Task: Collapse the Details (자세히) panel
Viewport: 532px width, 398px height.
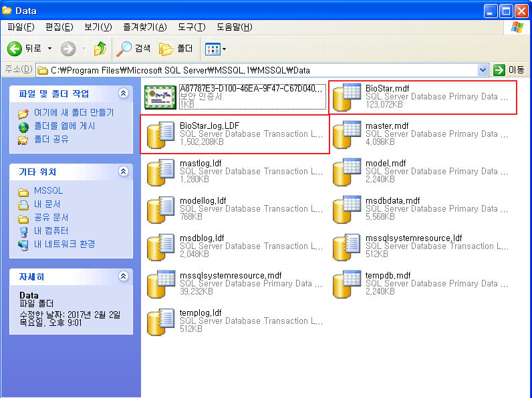Action: [x=124, y=276]
